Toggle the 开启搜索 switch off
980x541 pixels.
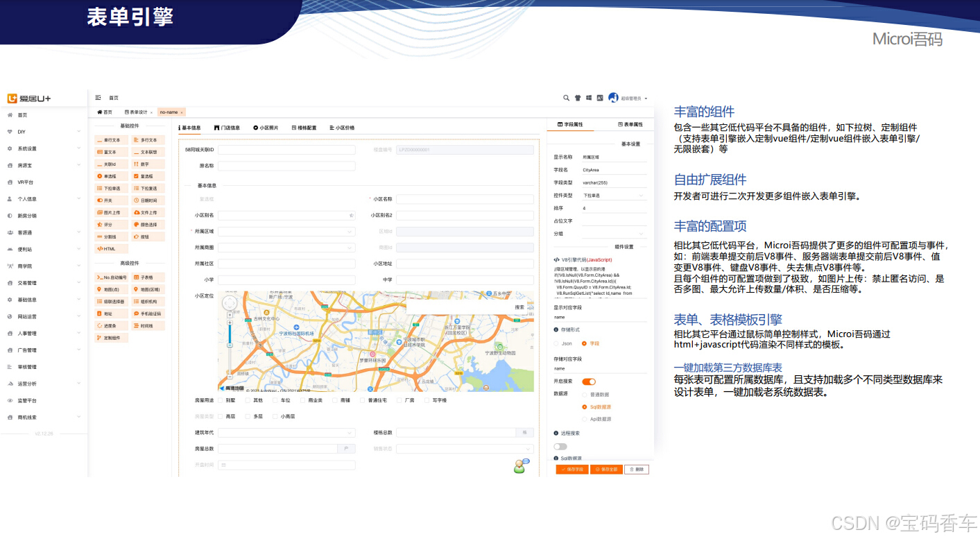tap(589, 381)
